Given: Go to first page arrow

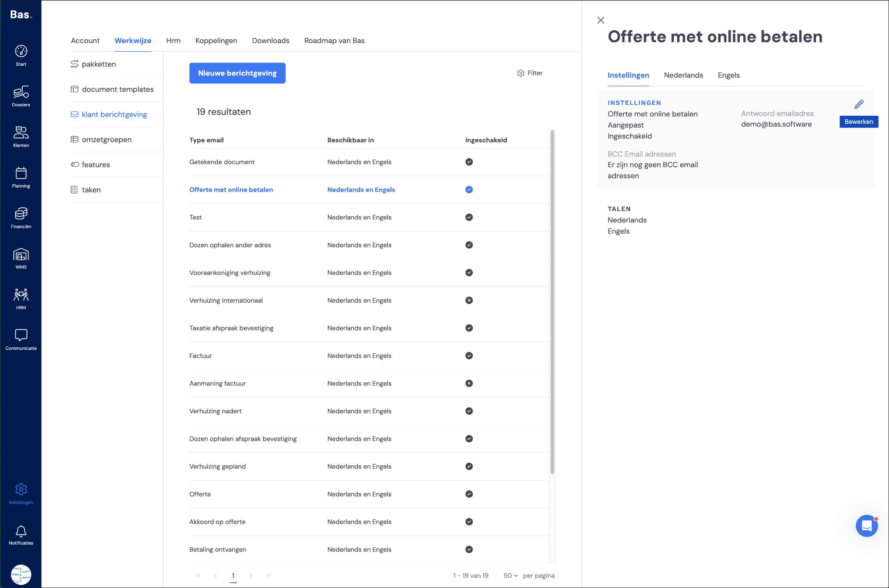Looking at the screenshot, I should point(198,576).
